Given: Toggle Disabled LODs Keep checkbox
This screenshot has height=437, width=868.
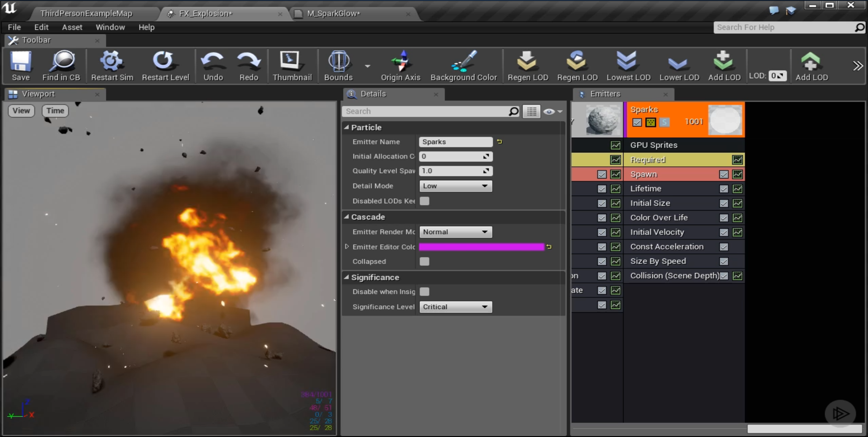Looking at the screenshot, I should [x=425, y=201].
